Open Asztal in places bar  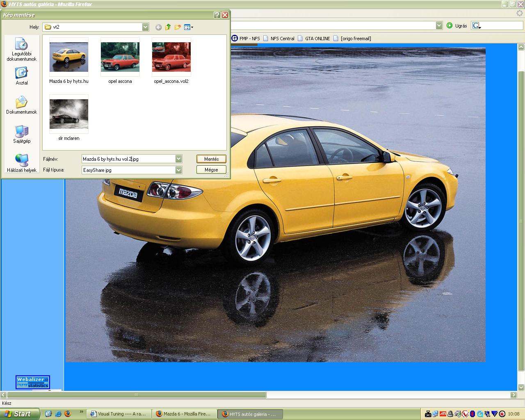pos(21,76)
